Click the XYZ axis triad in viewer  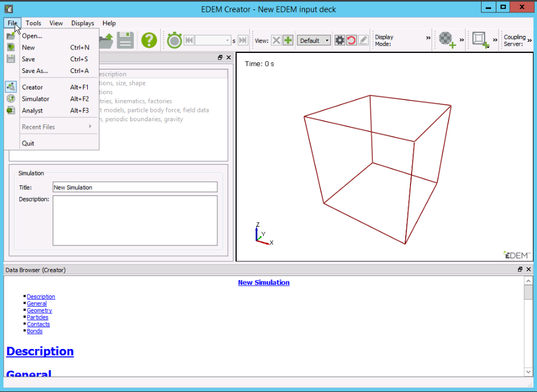(x=264, y=234)
